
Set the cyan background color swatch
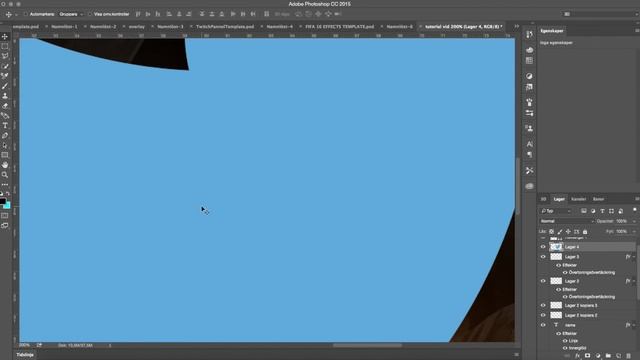(7, 205)
